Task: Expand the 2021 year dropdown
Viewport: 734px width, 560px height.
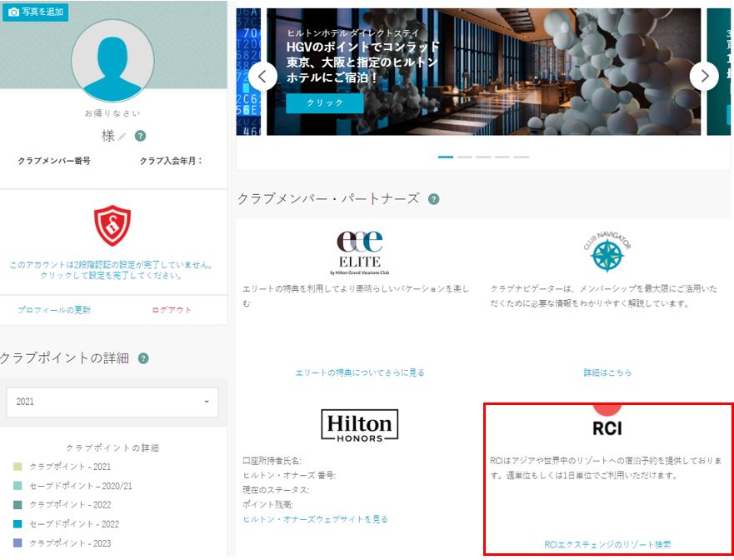Action: pos(112,402)
